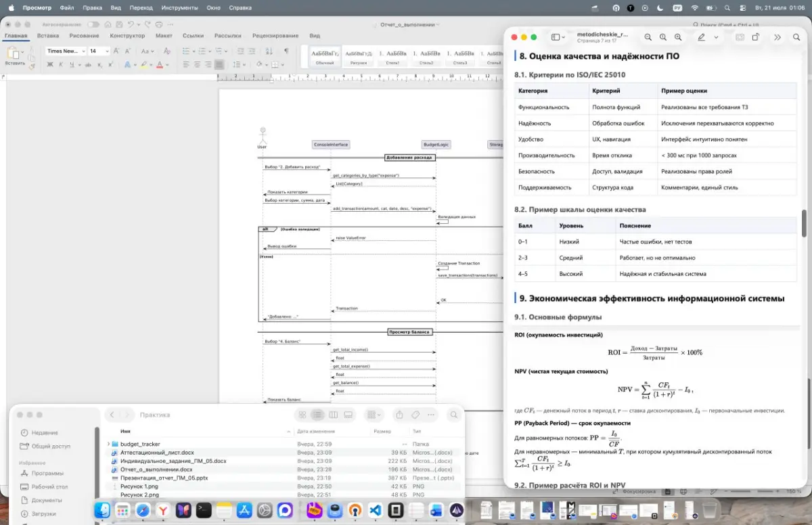812x525 pixels.
Task: Click the actual size magnifier in Preview
Action: coord(663,37)
